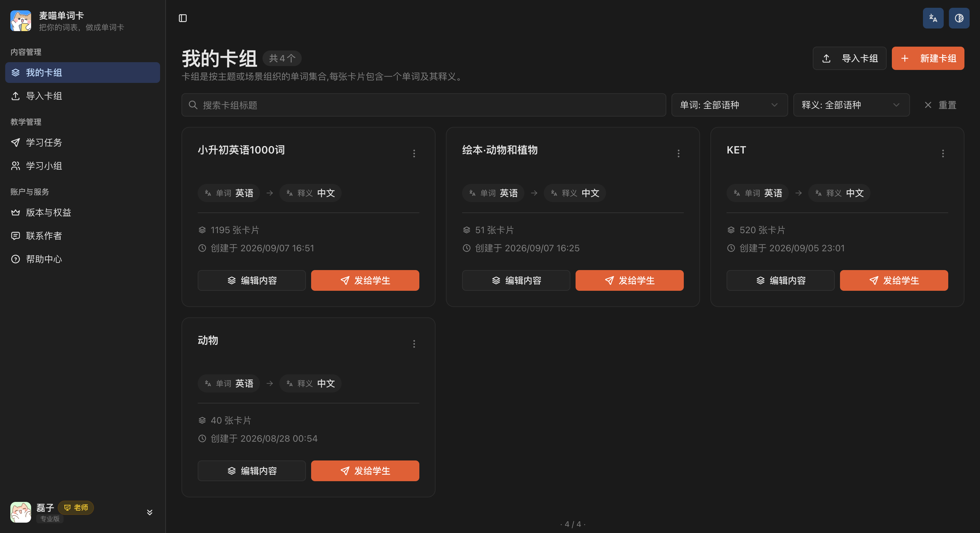Click 创建于 2026/08/28 00:54 text

click(264, 438)
